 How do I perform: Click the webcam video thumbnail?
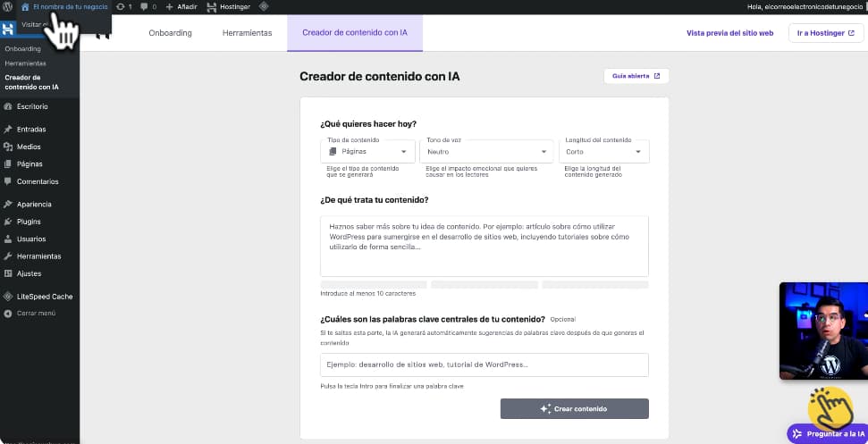coord(823,331)
